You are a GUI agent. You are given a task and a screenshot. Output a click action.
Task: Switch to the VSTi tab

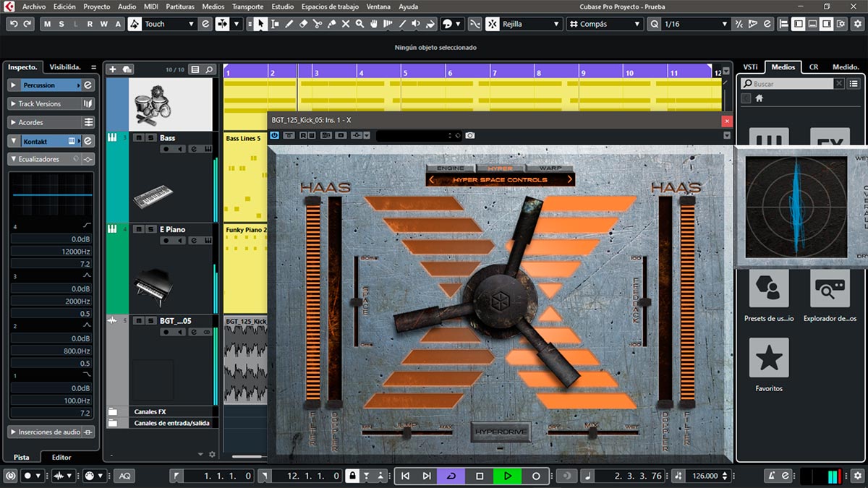[x=750, y=67]
